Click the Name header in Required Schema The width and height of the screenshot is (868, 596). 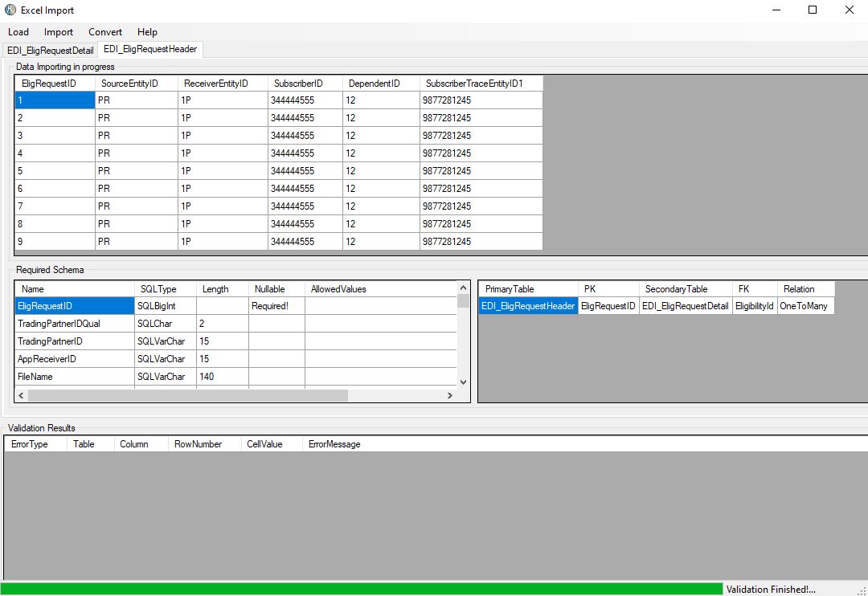pyautogui.click(x=75, y=289)
